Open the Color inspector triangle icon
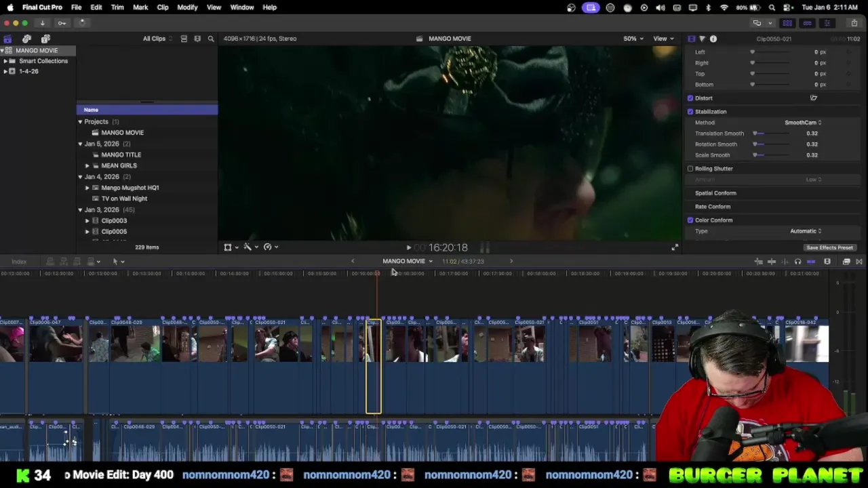Image resolution: width=868 pixels, height=488 pixels. coord(702,39)
